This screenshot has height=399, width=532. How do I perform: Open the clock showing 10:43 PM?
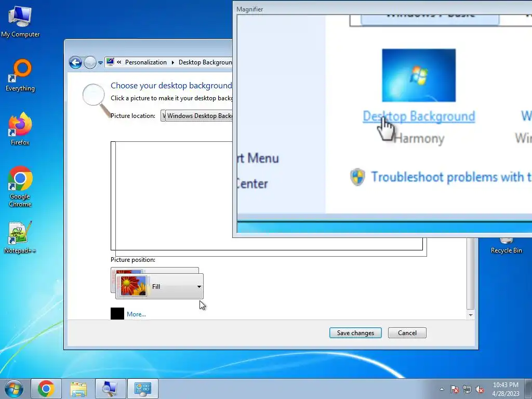point(506,389)
